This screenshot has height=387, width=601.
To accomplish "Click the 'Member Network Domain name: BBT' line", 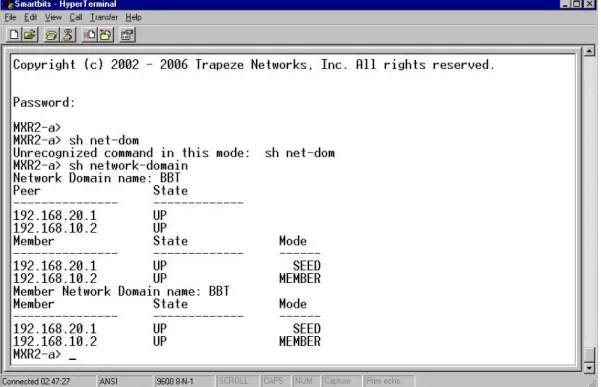I will (121, 292).
